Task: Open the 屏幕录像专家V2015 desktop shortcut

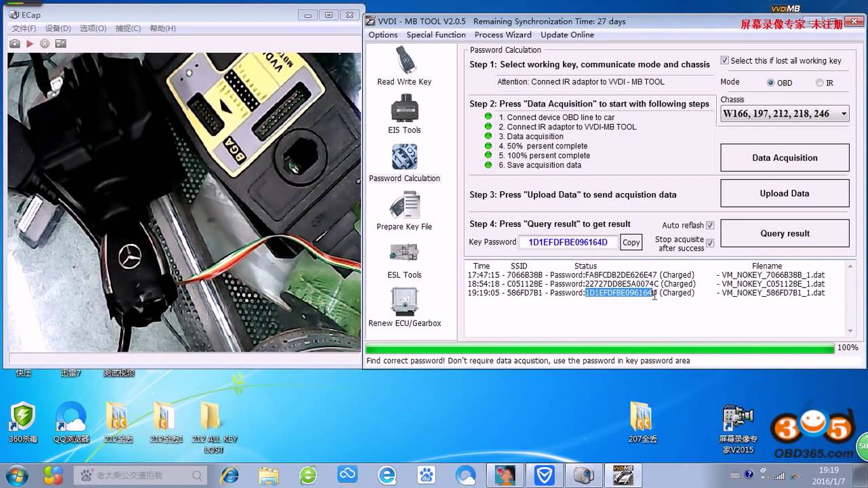Action: [x=737, y=429]
